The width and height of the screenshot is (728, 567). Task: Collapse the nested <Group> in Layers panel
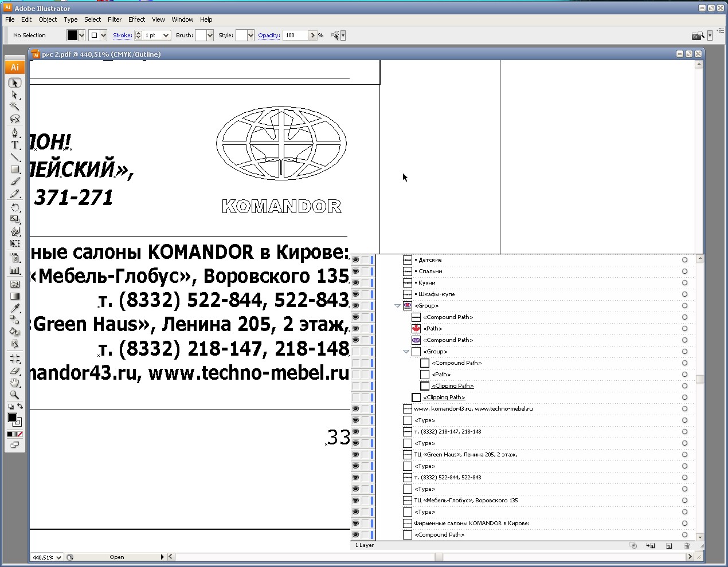406,352
